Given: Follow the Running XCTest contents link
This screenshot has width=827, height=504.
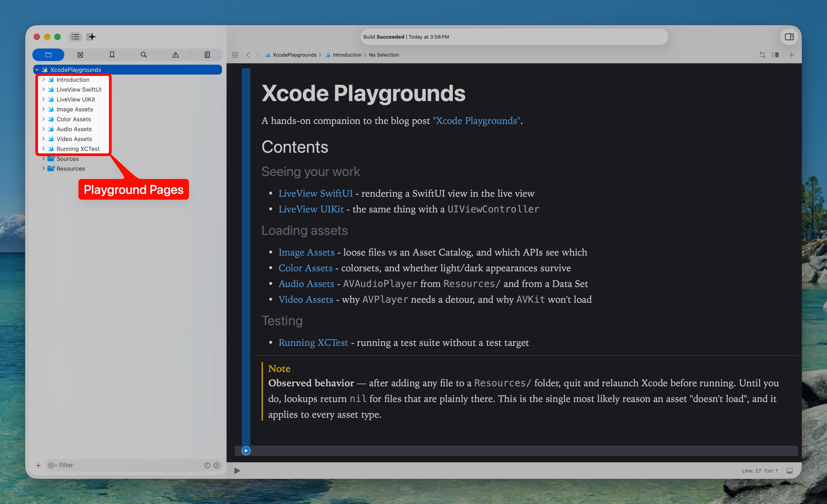Looking at the screenshot, I should [x=313, y=342].
